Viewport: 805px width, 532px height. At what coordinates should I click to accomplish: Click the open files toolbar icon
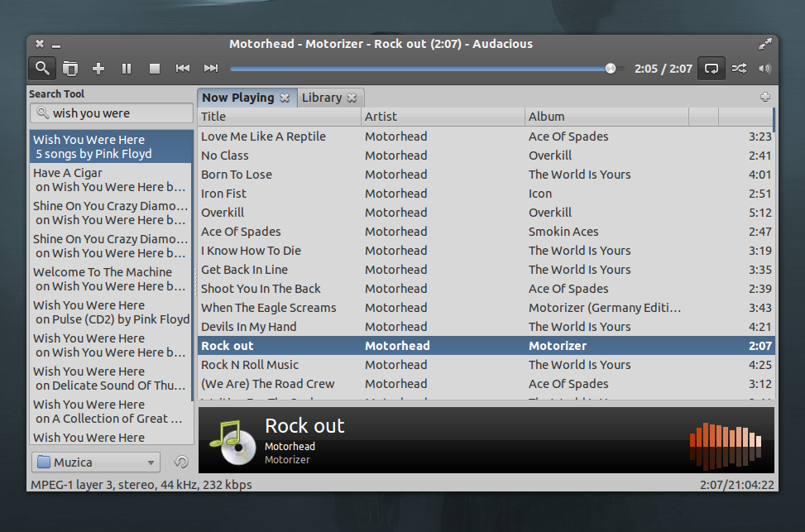[69, 69]
